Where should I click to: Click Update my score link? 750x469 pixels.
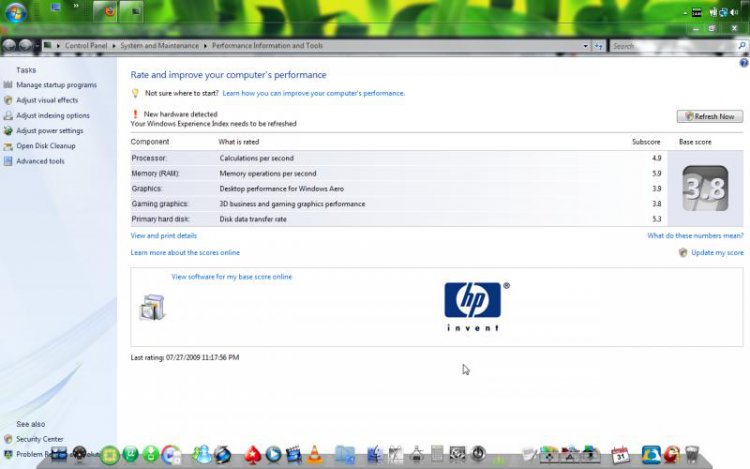717,252
